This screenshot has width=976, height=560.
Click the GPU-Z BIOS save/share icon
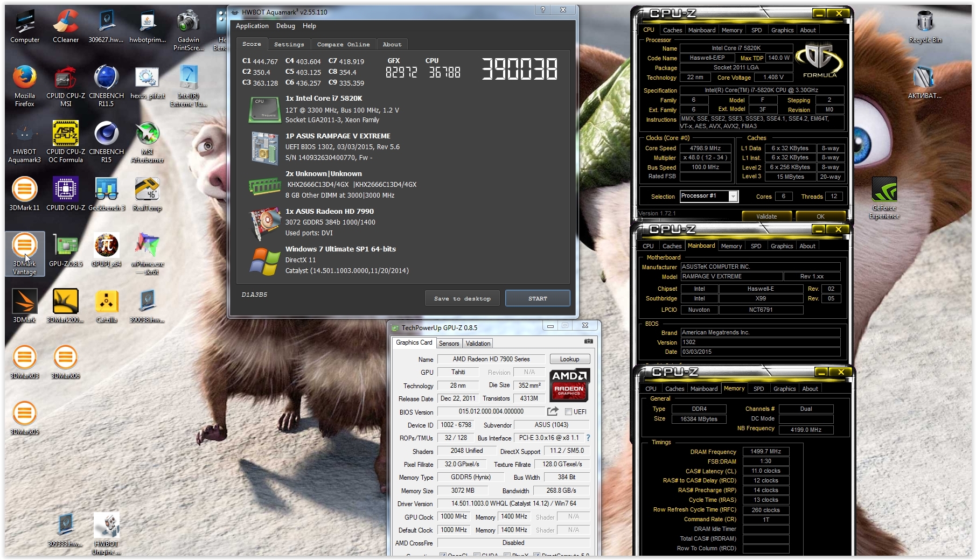click(553, 411)
